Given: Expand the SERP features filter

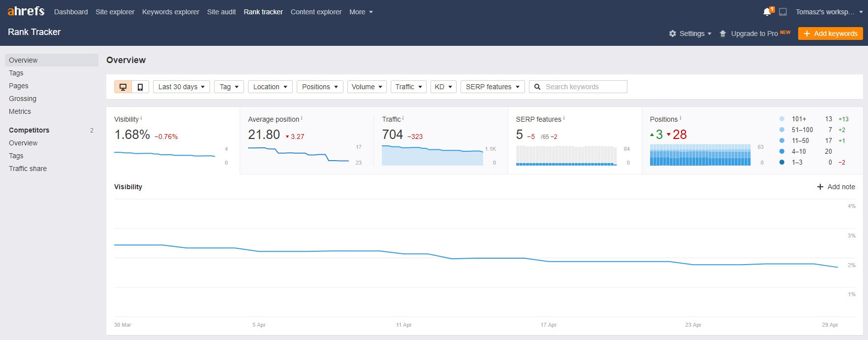Looking at the screenshot, I should (493, 87).
